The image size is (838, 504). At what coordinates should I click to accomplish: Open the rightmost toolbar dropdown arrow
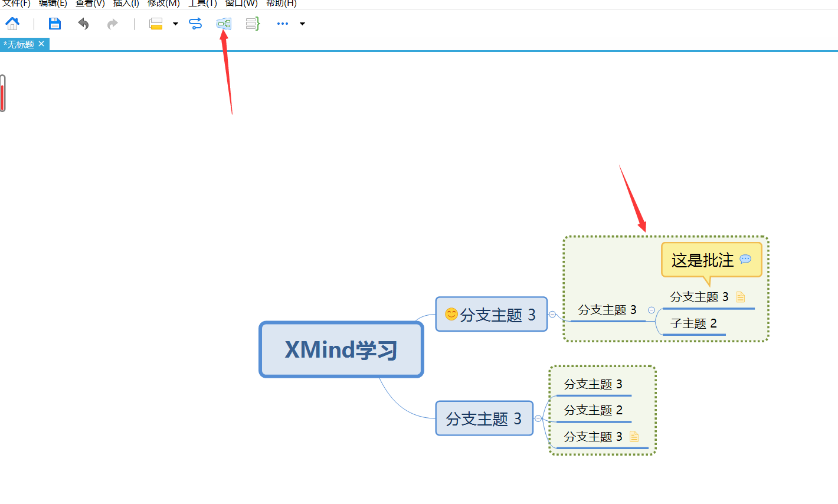(302, 24)
